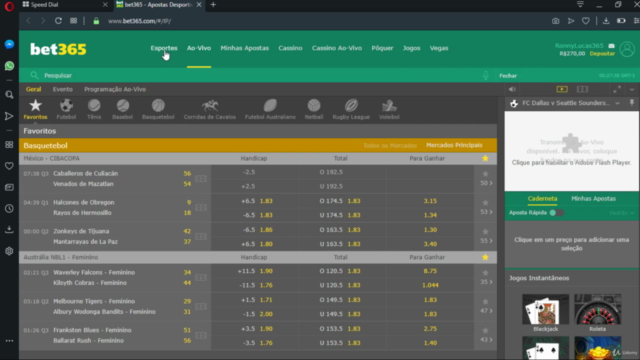Expand the FC Dallas match dropdown
This screenshot has height=360, width=640.
[617, 103]
